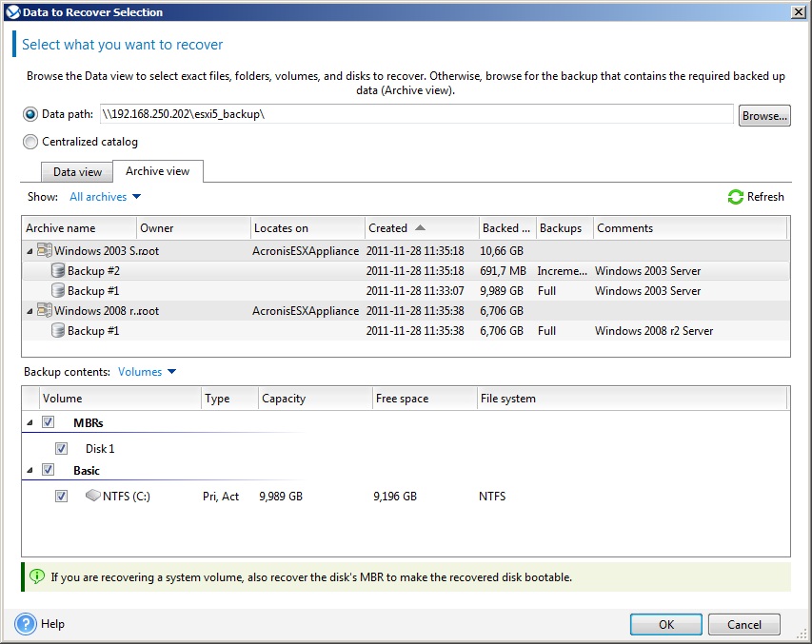Click the 6,706 GB Backup #1 disk icon
Viewport: 812px width, 644px height.
pyautogui.click(x=58, y=331)
